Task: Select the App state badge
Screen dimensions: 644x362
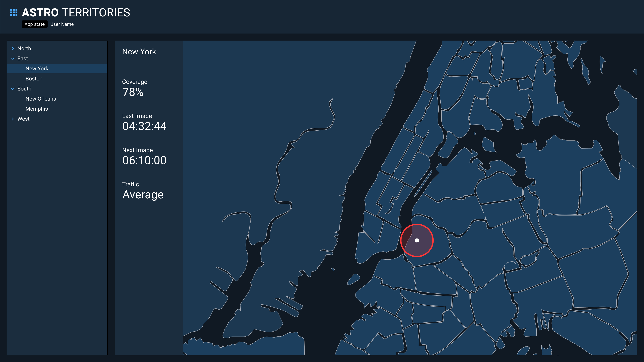Action: 35,24
